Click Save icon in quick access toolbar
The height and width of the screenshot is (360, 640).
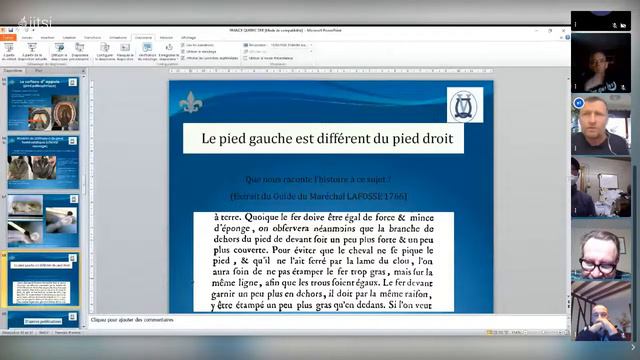pyautogui.click(x=11, y=30)
